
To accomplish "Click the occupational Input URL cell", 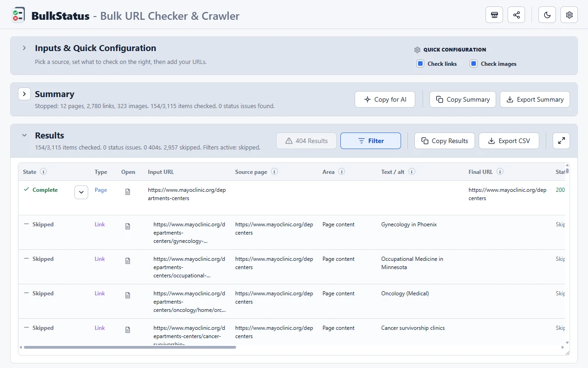I will [x=190, y=267].
